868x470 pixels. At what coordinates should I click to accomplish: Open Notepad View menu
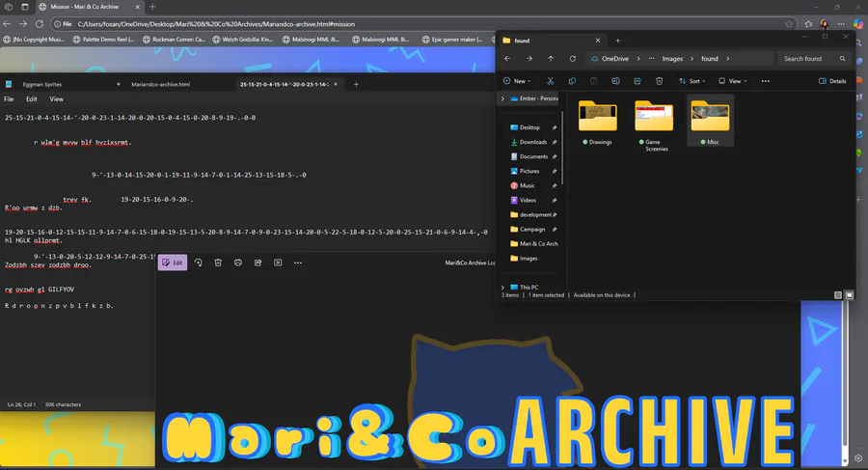pyautogui.click(x=57, y=99)
